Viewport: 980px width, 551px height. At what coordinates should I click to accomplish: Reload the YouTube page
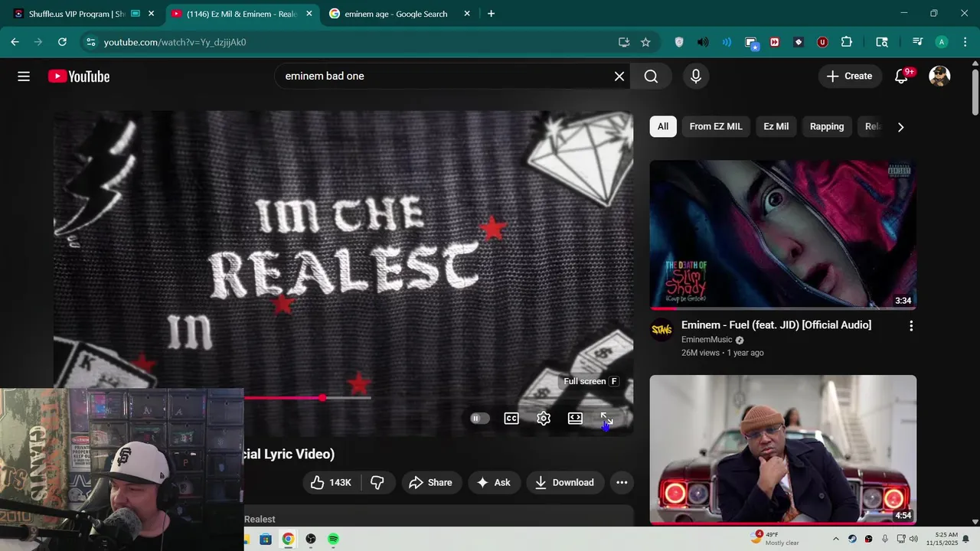(x=62, y=42)
